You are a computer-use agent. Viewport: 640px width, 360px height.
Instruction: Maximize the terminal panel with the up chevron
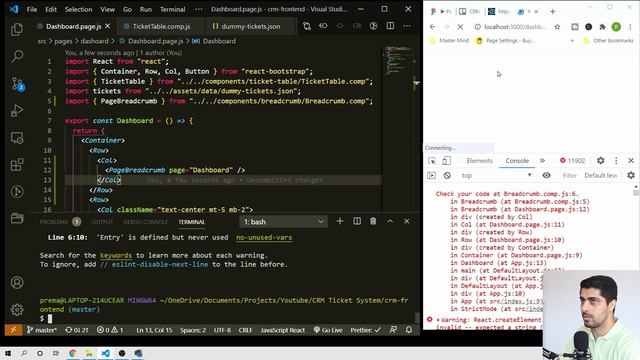[x=390, y=221]
